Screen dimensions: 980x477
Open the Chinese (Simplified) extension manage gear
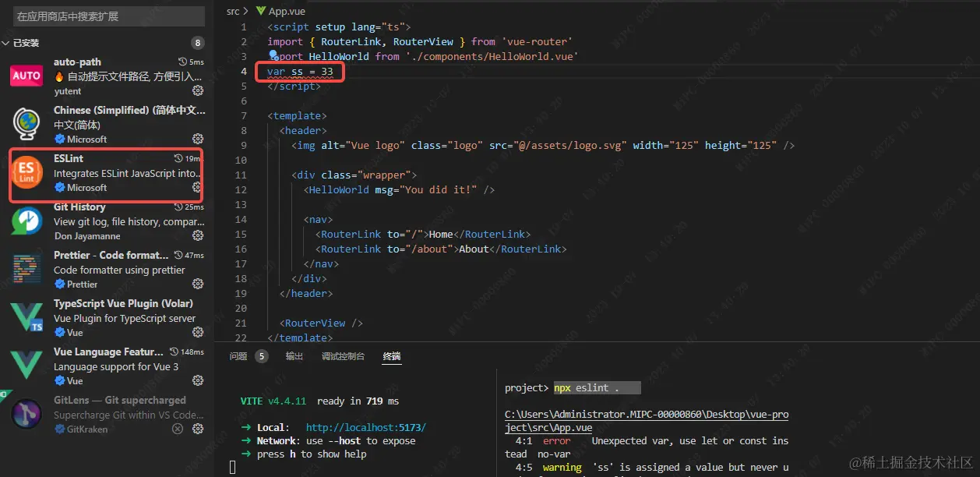[198, 140]
